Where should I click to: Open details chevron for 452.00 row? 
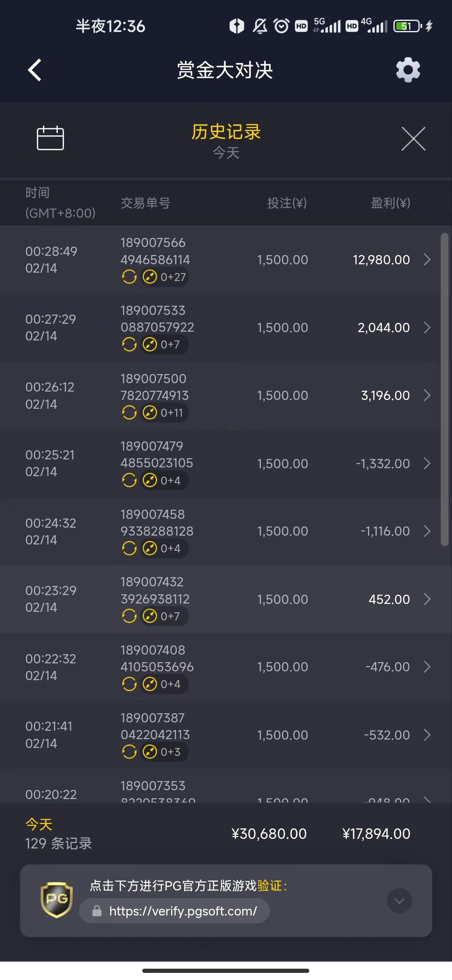coord(427,599)
